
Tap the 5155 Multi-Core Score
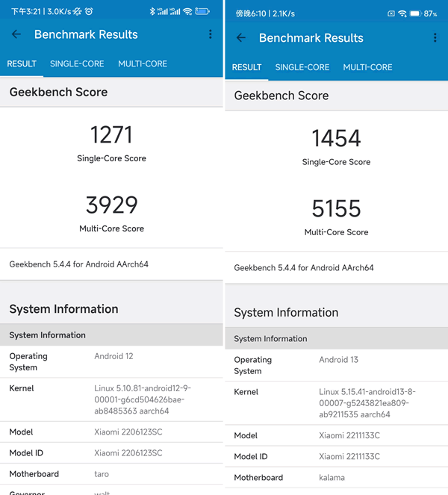pyautogui.click(x=336, y=208)
